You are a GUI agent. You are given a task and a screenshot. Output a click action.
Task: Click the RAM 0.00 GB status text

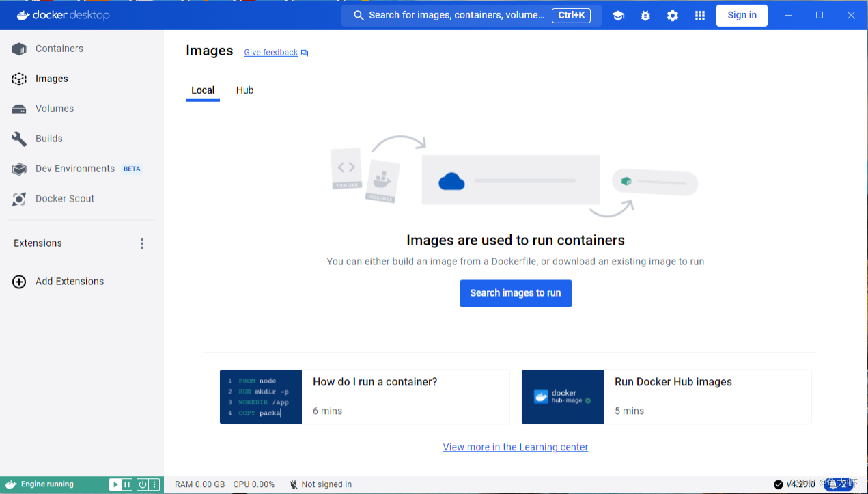point(199,484)
